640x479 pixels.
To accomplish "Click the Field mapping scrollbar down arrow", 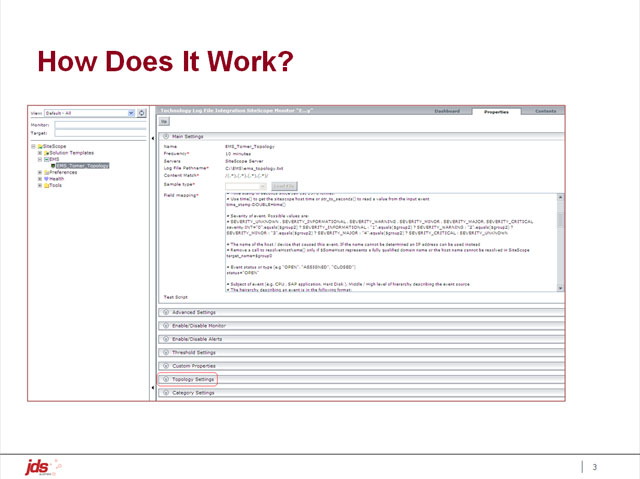I will [560, 288].
